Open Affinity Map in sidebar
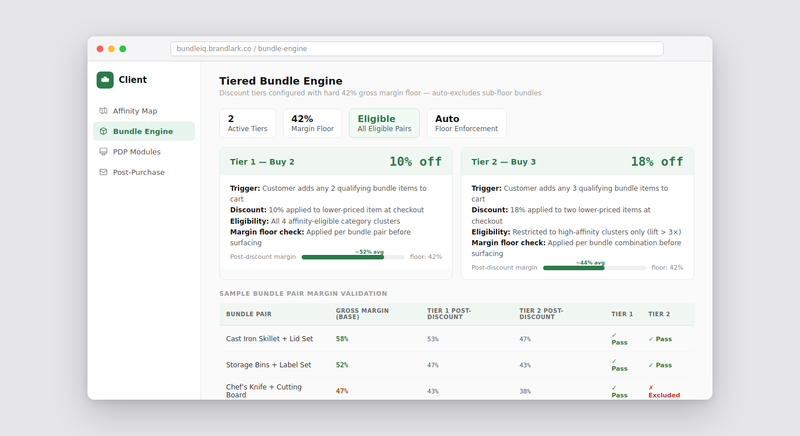Image resolution: width=800 pixels, height=436 pixels. click(144, 111)
